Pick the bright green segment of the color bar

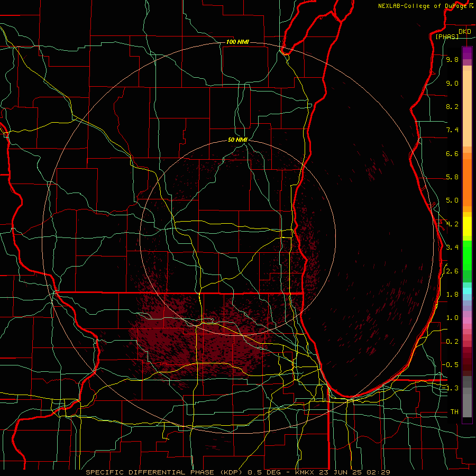coord(467,255)
